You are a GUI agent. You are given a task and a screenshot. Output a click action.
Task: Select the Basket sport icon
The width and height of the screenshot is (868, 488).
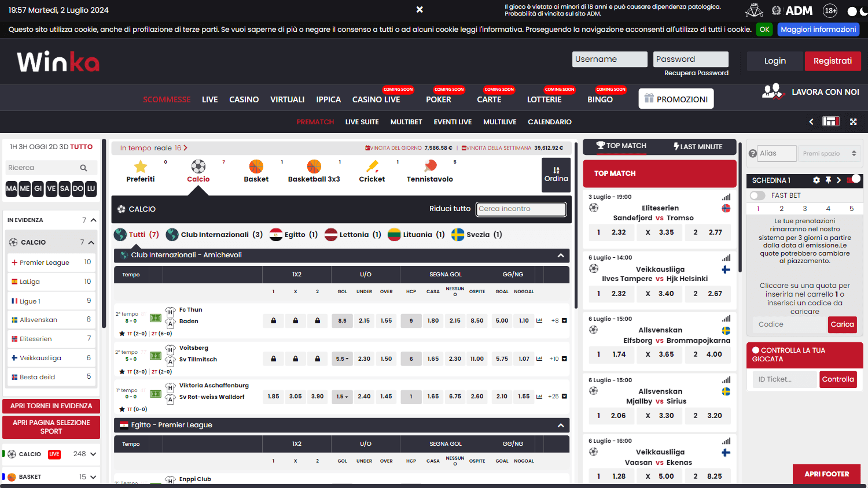(256, 167)
